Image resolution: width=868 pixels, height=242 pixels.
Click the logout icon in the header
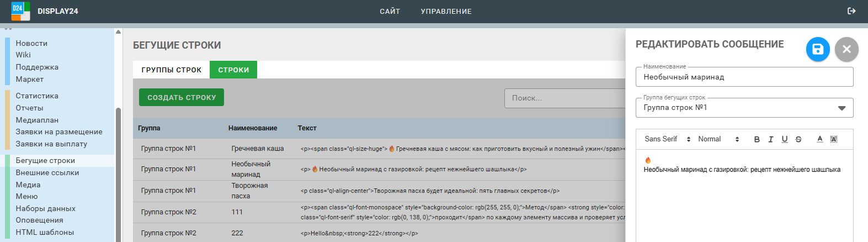851,11
